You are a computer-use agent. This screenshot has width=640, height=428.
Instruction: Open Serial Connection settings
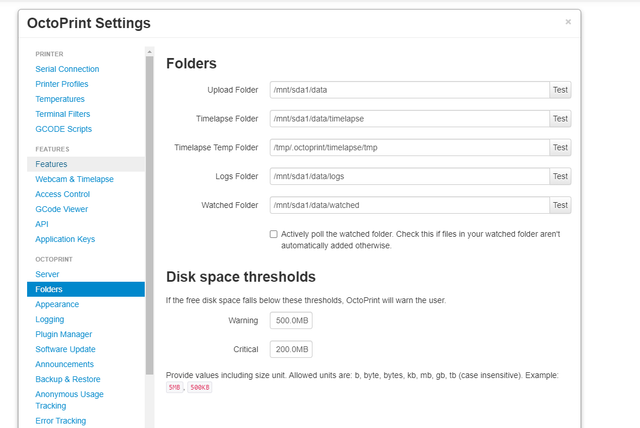(67, 69)
